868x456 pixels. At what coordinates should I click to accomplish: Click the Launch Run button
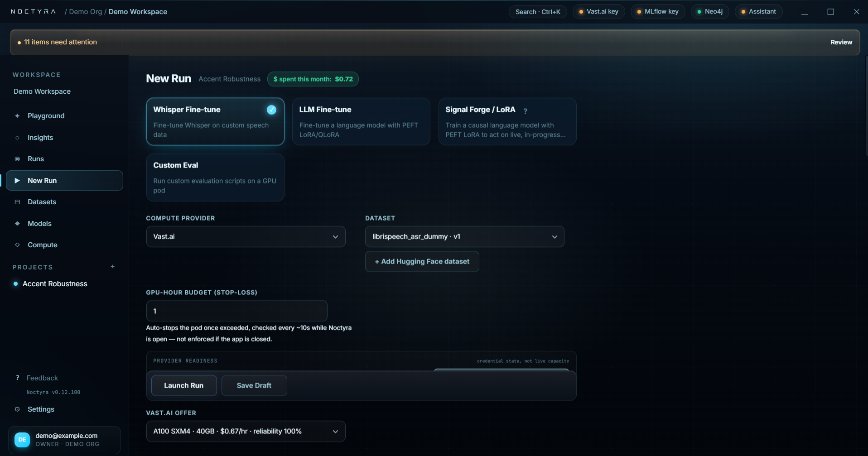pyautogui.click(x=184, y=385)
